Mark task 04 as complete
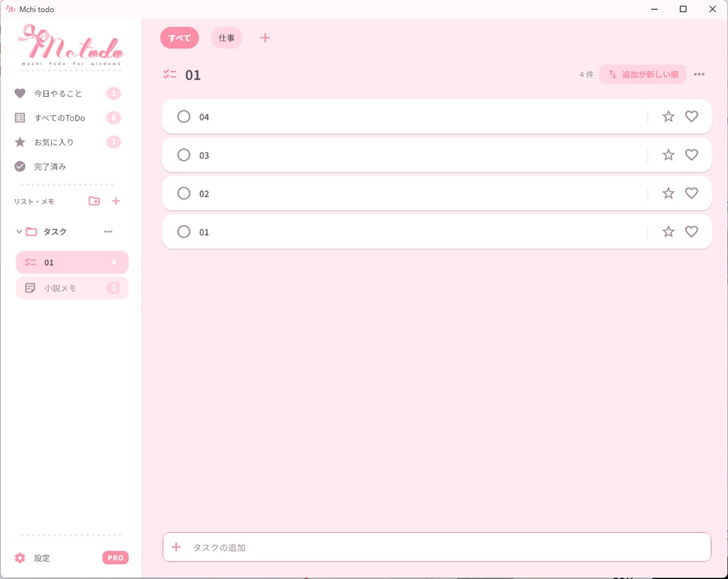Image resolution: width=728 pixels, height=579 pixels. (184, 117)
